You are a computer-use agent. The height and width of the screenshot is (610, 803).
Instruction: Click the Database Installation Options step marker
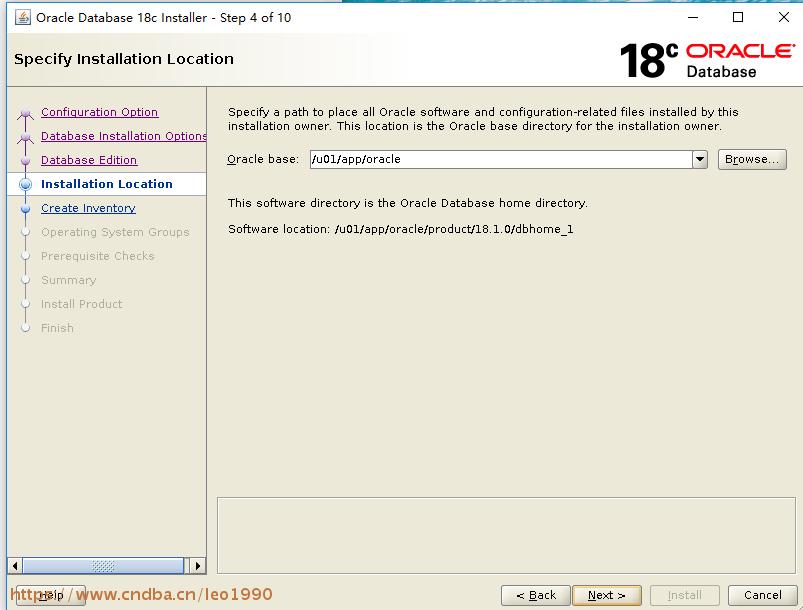[26, 137]
